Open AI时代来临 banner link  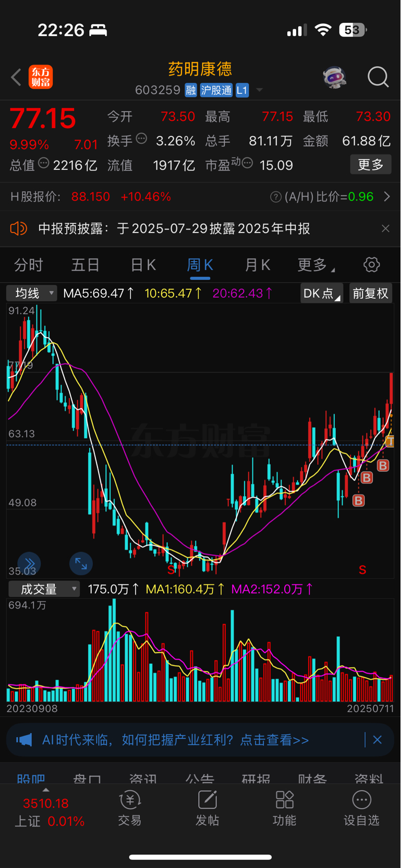(175, 740)
